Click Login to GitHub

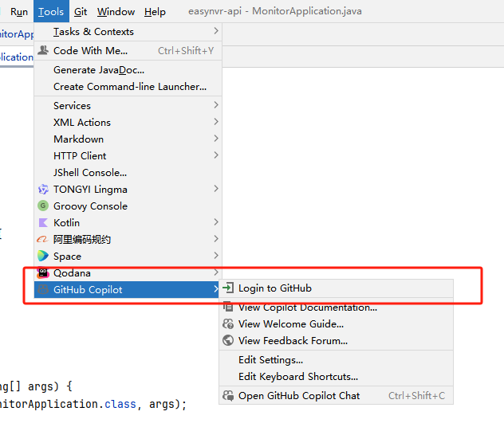click(337, 288)
